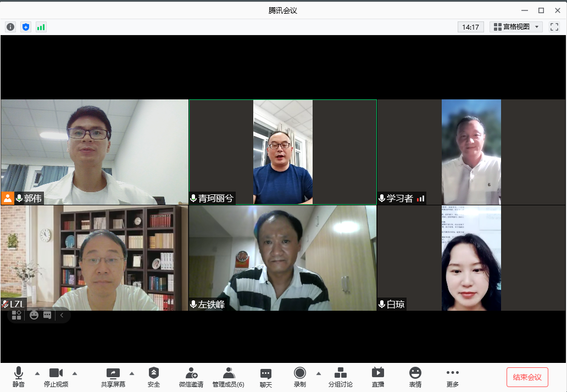This screenshot has width=567, height=392.
Task: Open the 聊天 chat panel
Action: coord(266,377)
